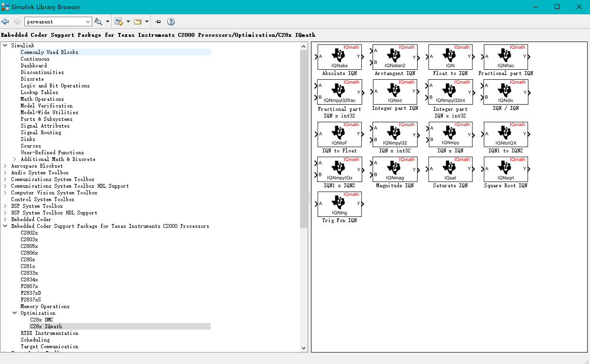Click the new model icon
The height and width of the screenshot is (364, 590).
coord(119,21)
